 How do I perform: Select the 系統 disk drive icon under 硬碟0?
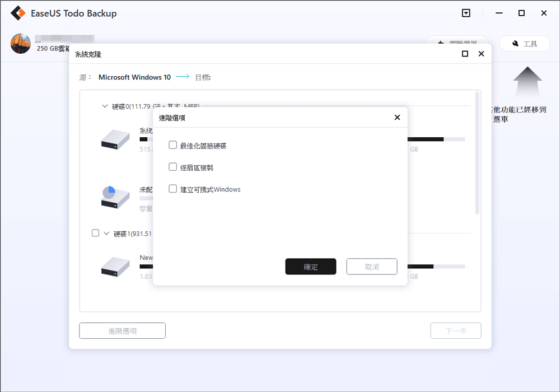pyautogui.click(x=115, y=138)
